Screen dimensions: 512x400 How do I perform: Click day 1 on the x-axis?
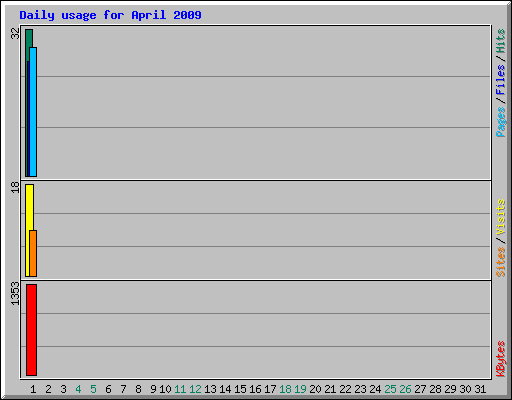[33, 389]
